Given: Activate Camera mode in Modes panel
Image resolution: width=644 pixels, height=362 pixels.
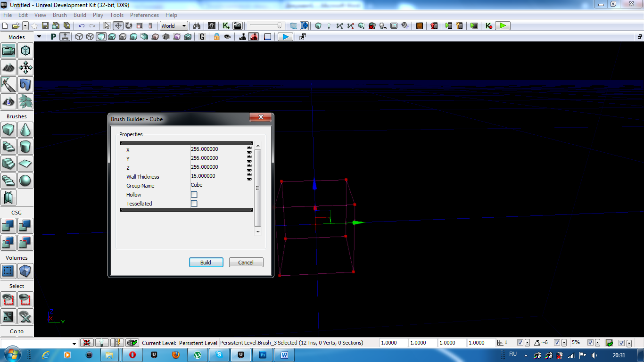Looking at the screenshot, I should (8, 50).
